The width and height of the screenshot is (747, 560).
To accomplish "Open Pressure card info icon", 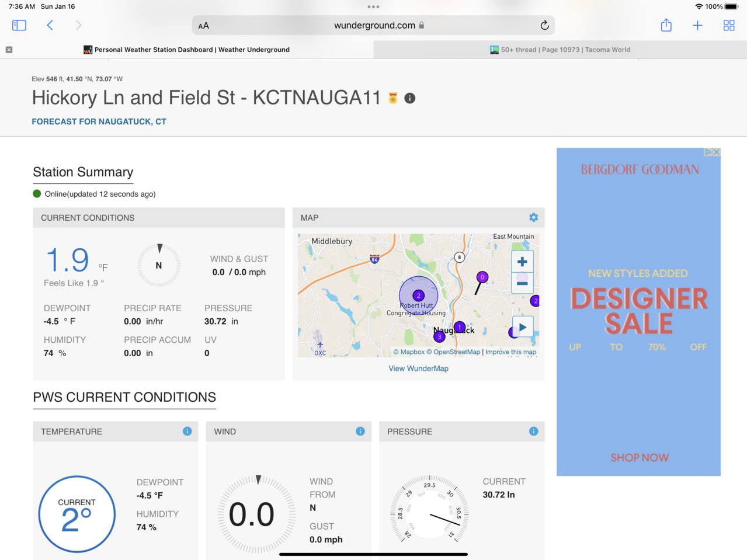I will [533, 431].
